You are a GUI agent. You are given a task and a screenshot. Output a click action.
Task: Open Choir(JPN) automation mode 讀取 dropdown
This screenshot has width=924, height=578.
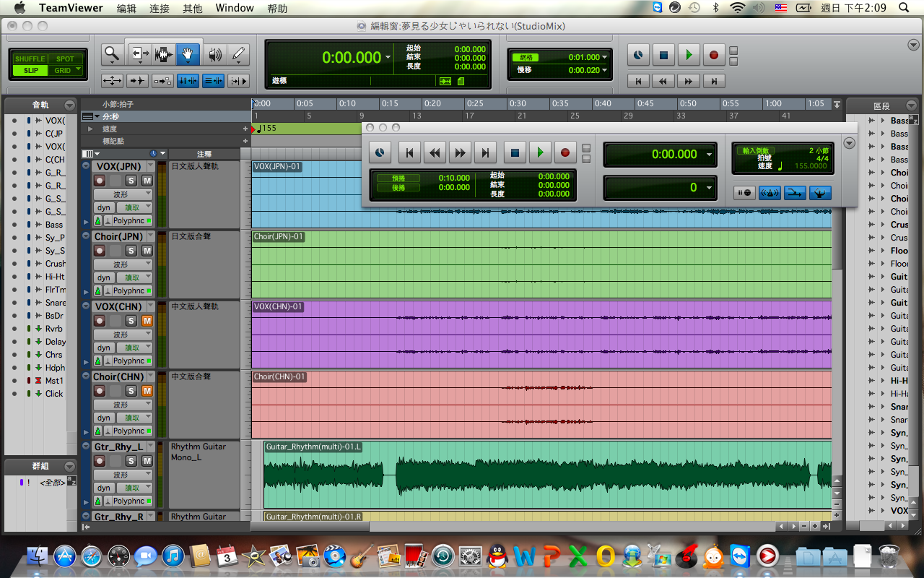[134, 277]
